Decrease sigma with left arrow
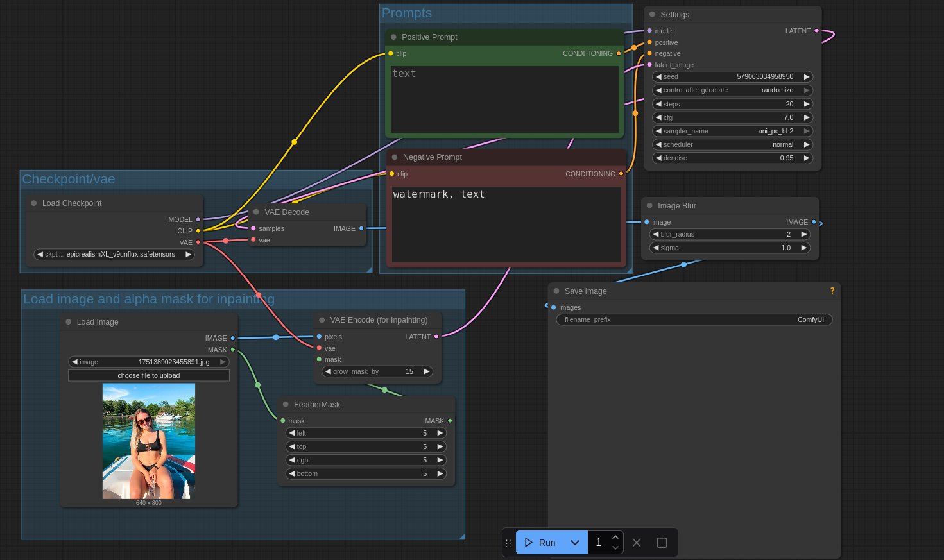This screenshot has width=944, height=560. pyautogui.click(x=656, y=248)
